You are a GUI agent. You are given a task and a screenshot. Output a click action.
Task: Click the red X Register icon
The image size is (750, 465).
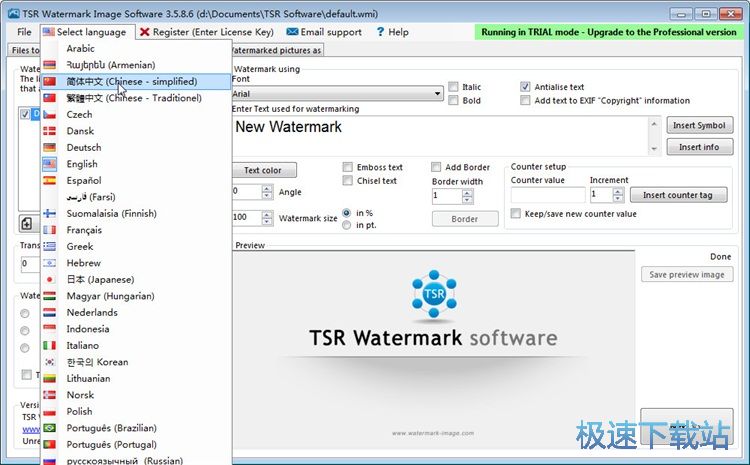(x=144, y=32)
